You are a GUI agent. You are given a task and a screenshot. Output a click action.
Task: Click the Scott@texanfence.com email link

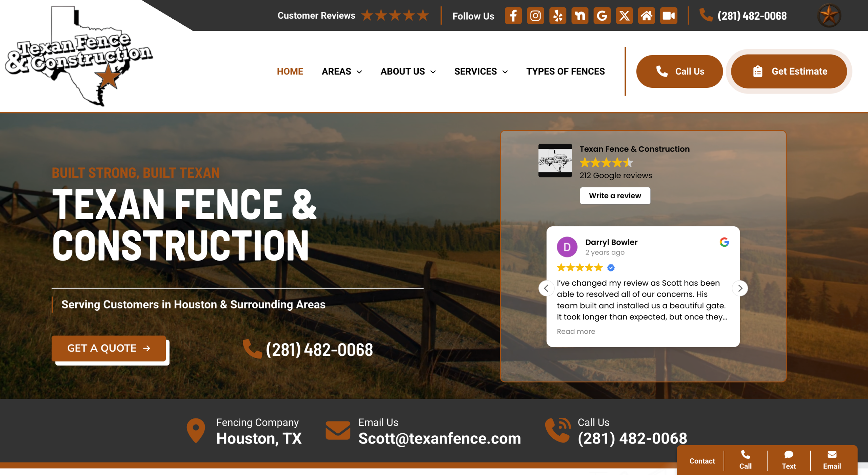pos(439,438)
